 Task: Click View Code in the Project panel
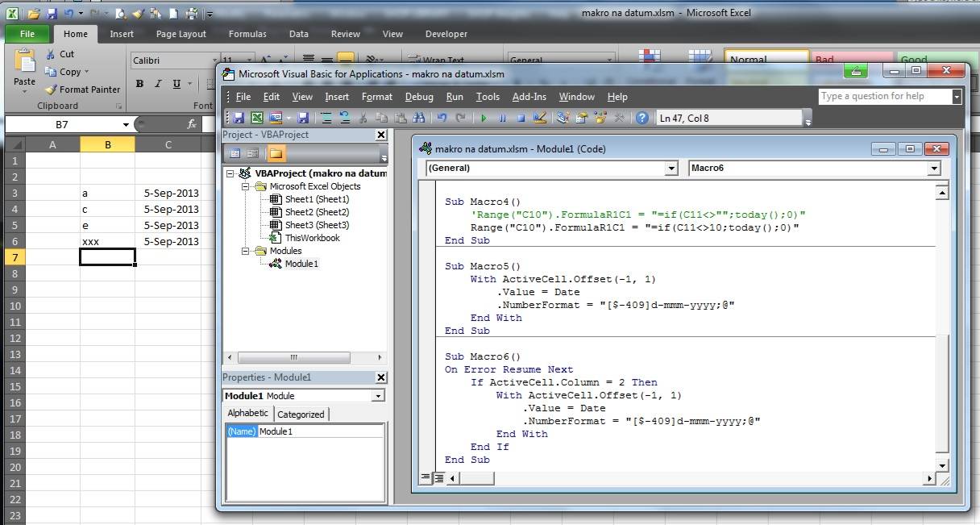click(x=235, y=153)
